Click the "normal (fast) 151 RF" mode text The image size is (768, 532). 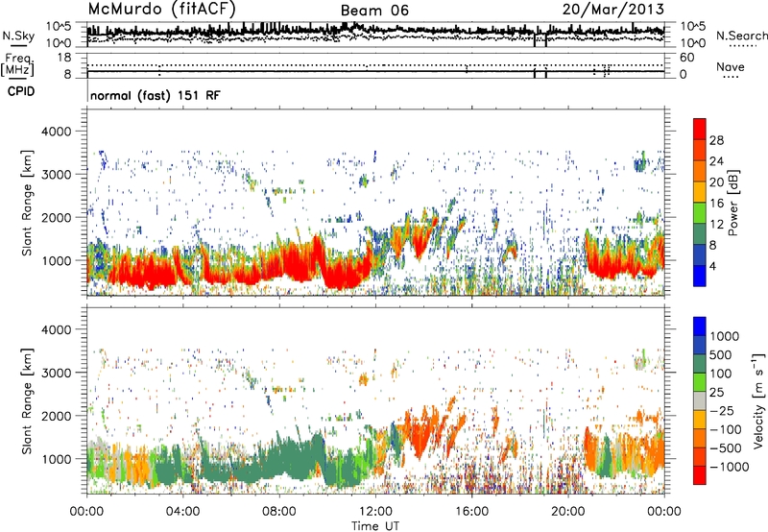[156, 95]
